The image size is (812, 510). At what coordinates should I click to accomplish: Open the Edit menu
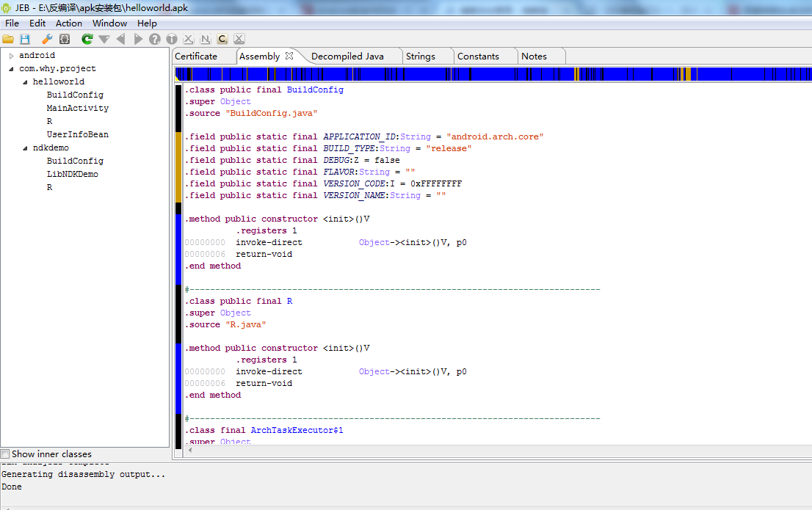37,23
